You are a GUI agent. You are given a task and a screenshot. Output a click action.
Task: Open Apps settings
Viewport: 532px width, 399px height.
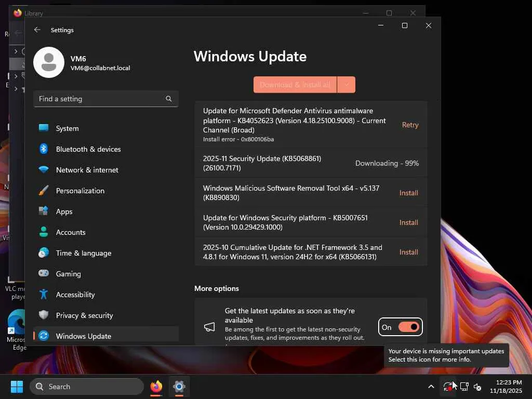coord(106,211)
